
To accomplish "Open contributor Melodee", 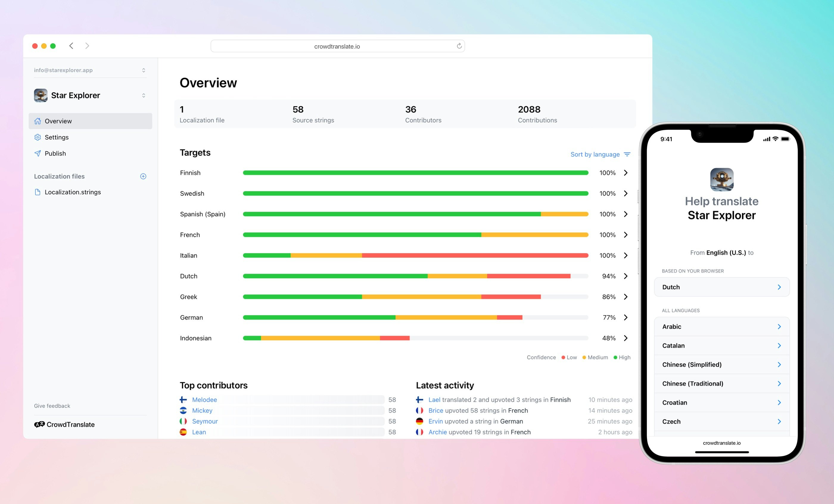I will tap(204, 399).
